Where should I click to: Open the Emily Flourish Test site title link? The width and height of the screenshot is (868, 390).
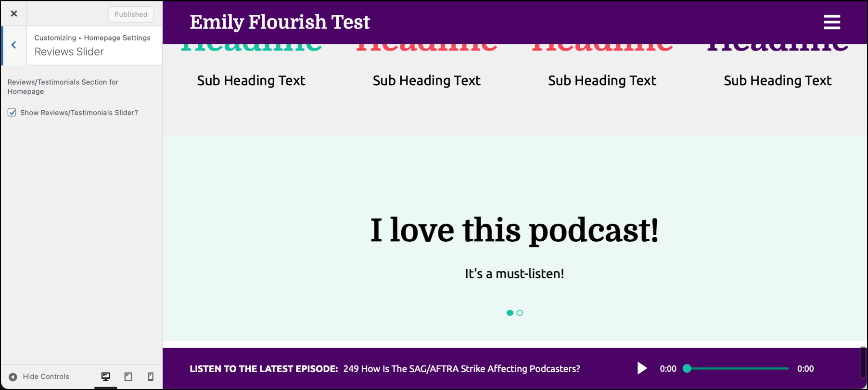coord(280,22)
